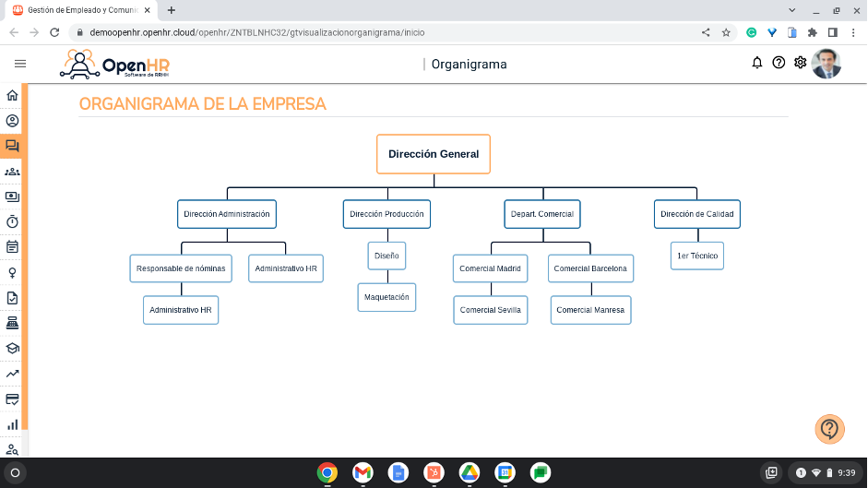Screen dimensions: 868x488
Task: Click the Responsable de nóminas node
Action: [181, 268]
